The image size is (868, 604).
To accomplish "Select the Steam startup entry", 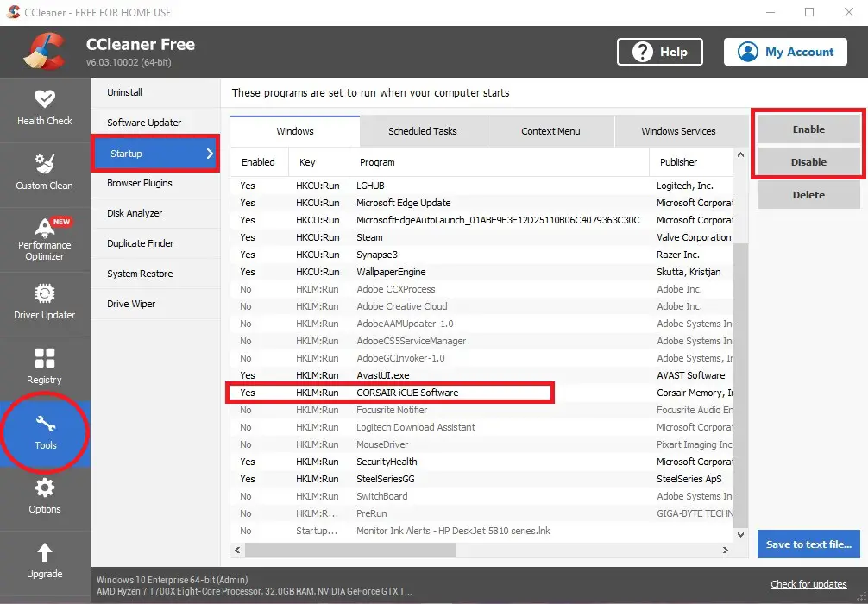I will pos(482,237).
